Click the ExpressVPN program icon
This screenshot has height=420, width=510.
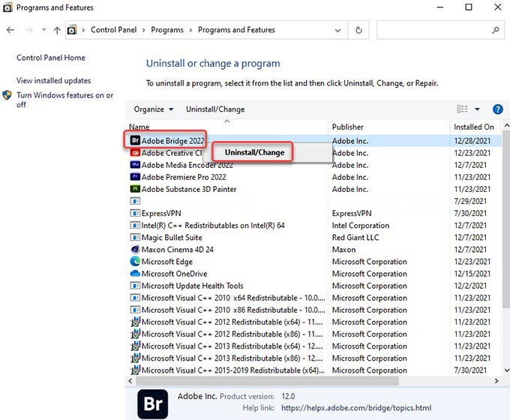click(135, 213)
